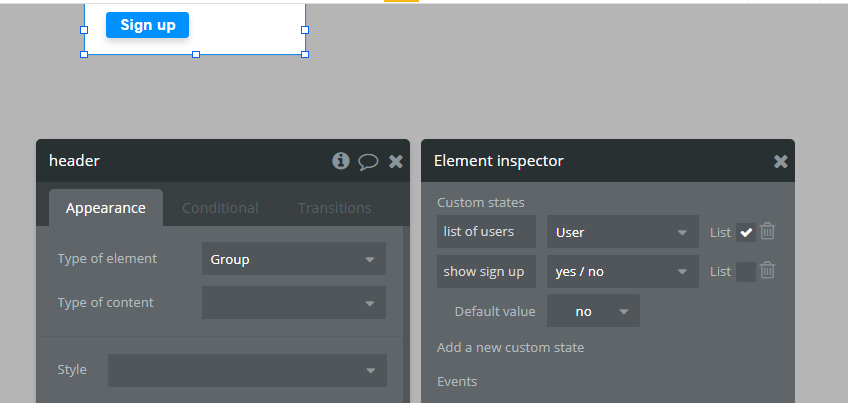Select the Appearance tab

pos(106,208)
